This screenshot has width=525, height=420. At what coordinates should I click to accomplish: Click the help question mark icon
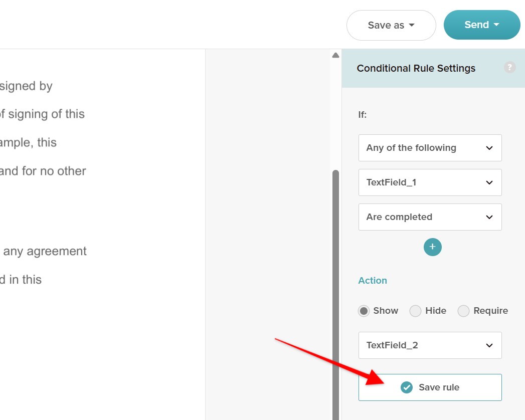(509, 67)
